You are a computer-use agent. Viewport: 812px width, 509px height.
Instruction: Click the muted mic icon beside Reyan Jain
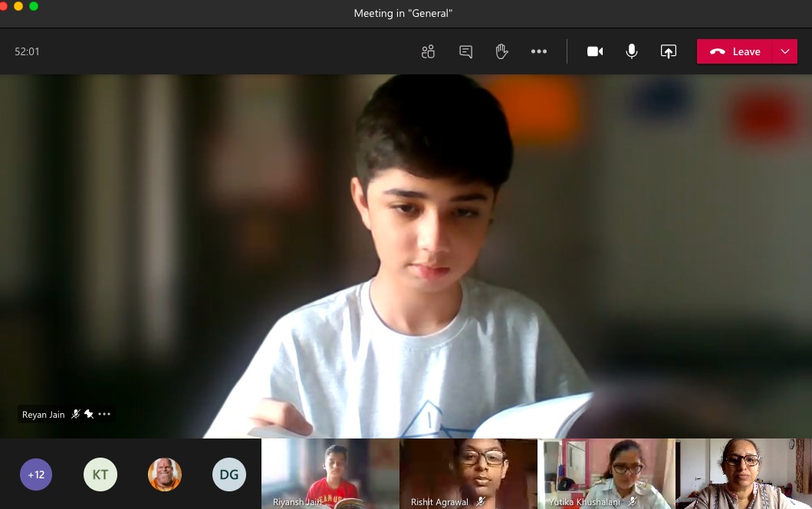(76, 414)
